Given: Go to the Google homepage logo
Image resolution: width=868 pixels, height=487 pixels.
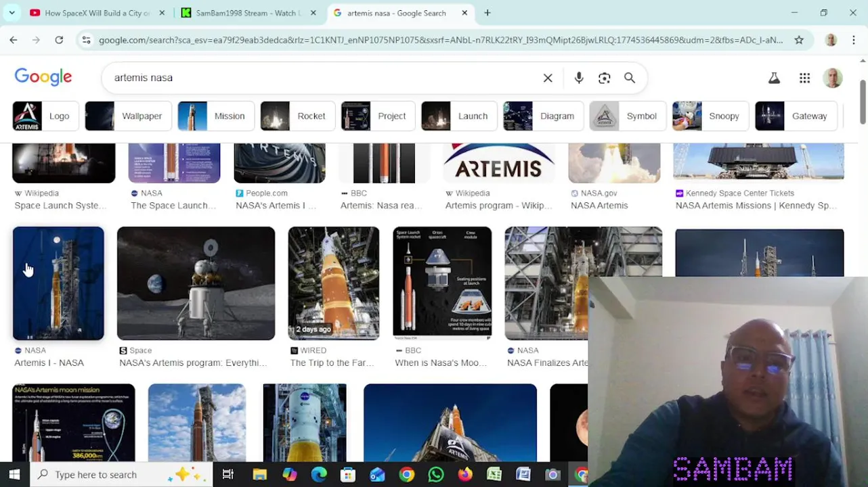Looking at the screenshot, I should point(43,77).
